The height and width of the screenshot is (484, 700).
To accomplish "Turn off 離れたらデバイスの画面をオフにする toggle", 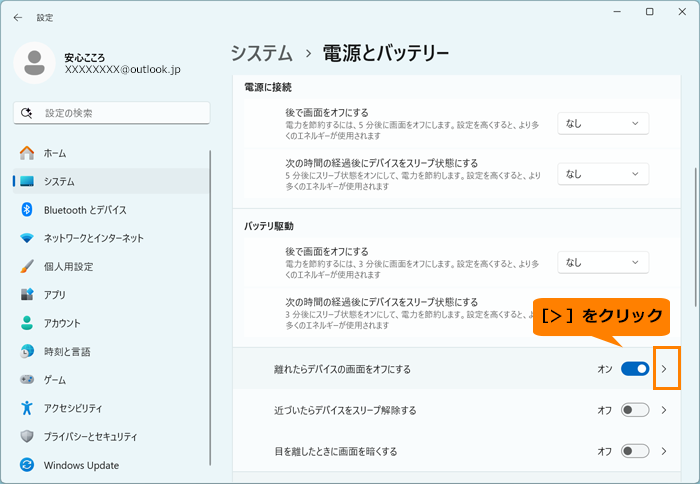I will (635, 369).
